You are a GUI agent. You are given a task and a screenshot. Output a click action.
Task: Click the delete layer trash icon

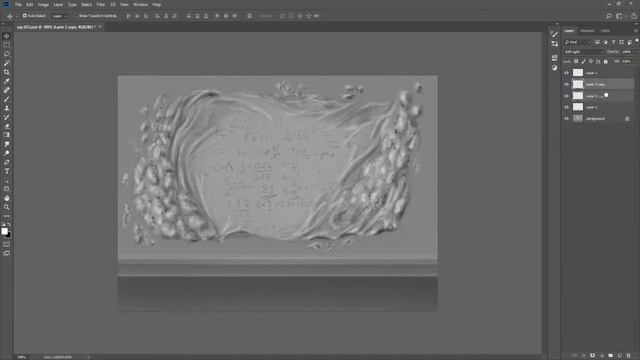pos(629,356)
